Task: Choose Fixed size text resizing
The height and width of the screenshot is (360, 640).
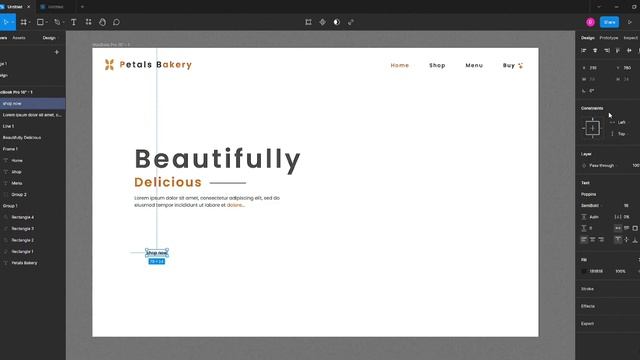Action: click(635, 228)
